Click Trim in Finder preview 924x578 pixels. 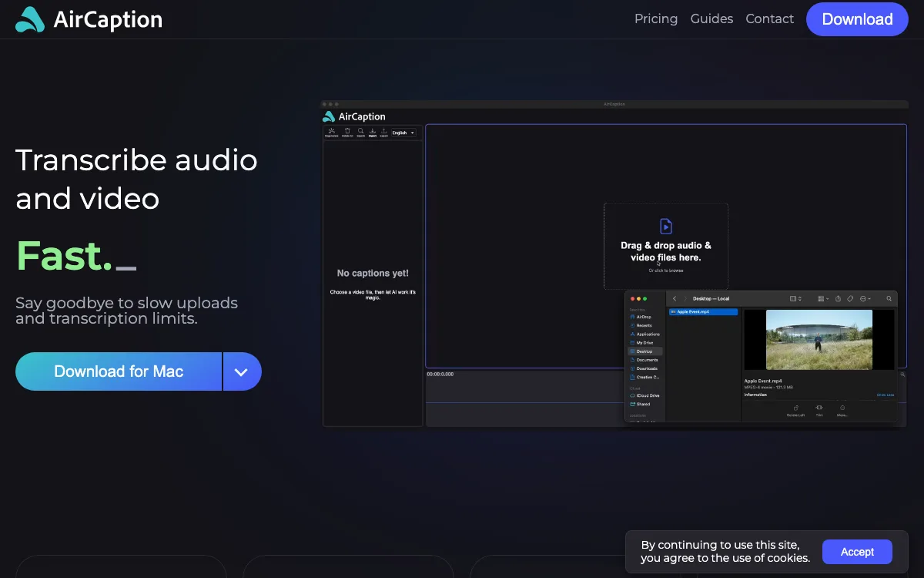[819, 410]
